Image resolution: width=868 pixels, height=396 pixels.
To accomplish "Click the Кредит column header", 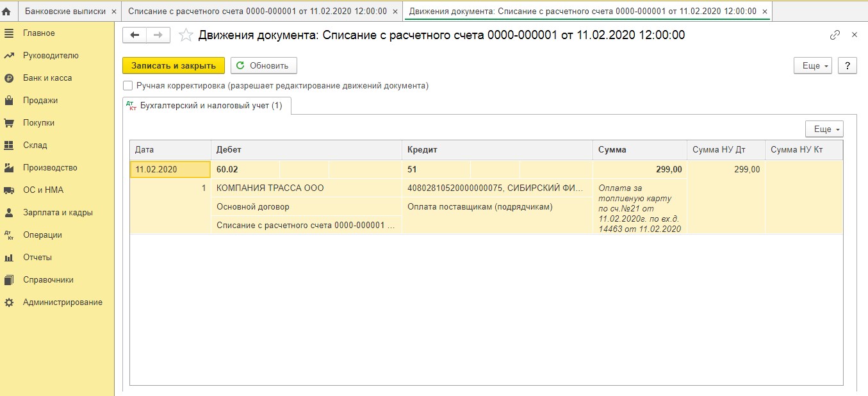I will 497,150.
